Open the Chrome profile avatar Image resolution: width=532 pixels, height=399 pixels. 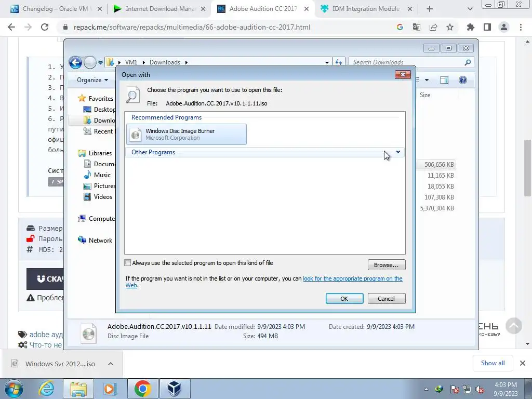click(504, 27)
